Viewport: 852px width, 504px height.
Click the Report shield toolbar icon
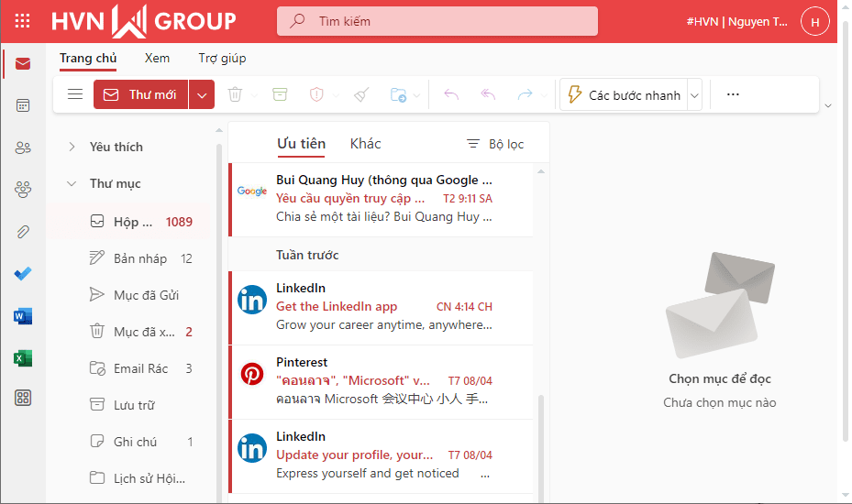coord(316,94)
